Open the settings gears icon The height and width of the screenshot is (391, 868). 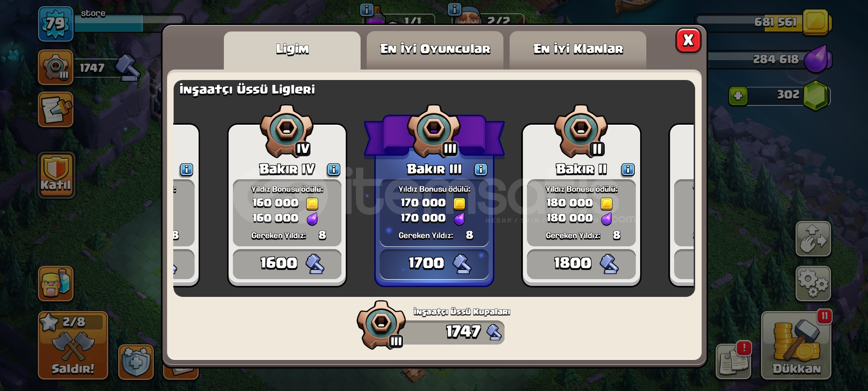point(813,284)
